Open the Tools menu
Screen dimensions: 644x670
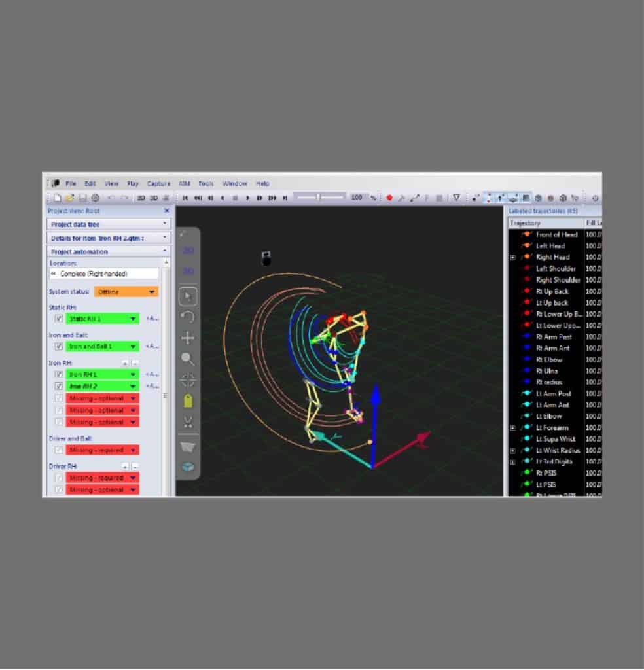pos(206,184)
